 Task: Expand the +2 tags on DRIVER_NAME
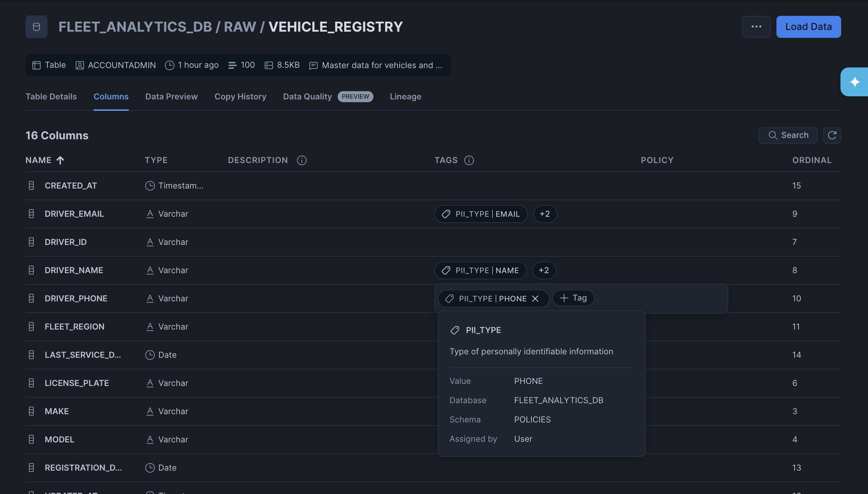pos(544,270)
